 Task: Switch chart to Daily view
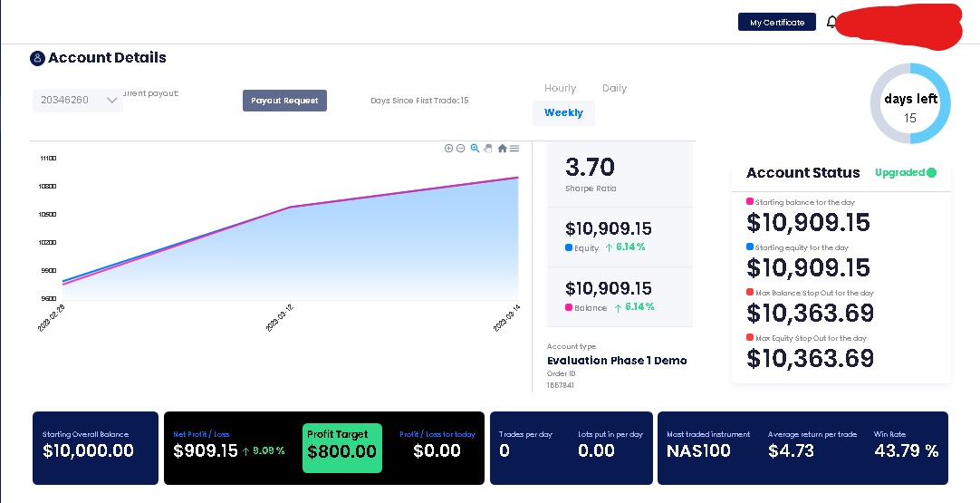[614, 88]
